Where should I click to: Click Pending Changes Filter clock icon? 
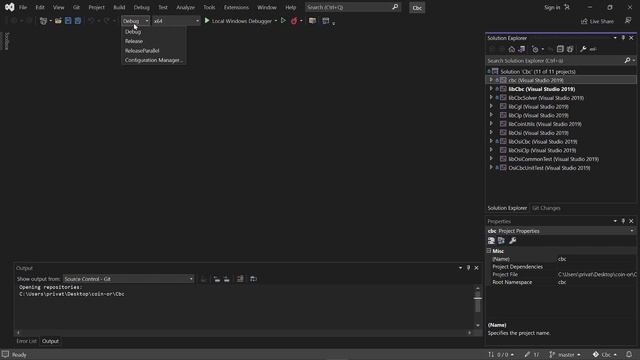[x=535, y=49]
